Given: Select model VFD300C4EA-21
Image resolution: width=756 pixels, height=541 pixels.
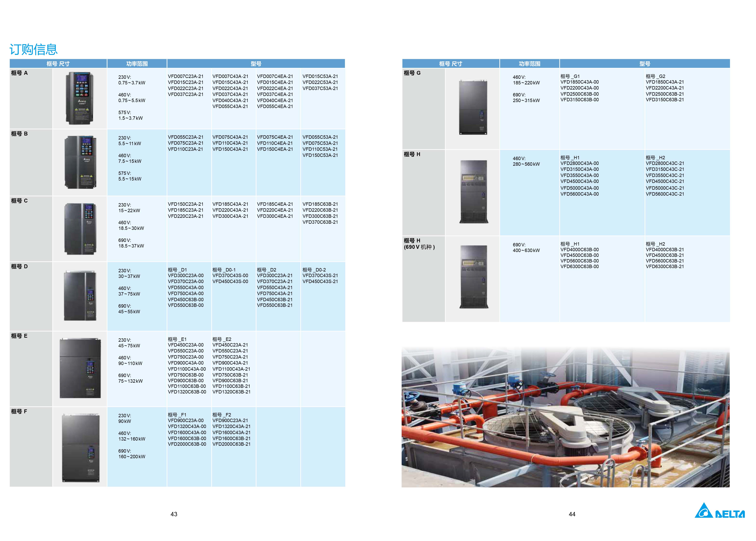Looking at the screenshot, I should click(275, 216).
